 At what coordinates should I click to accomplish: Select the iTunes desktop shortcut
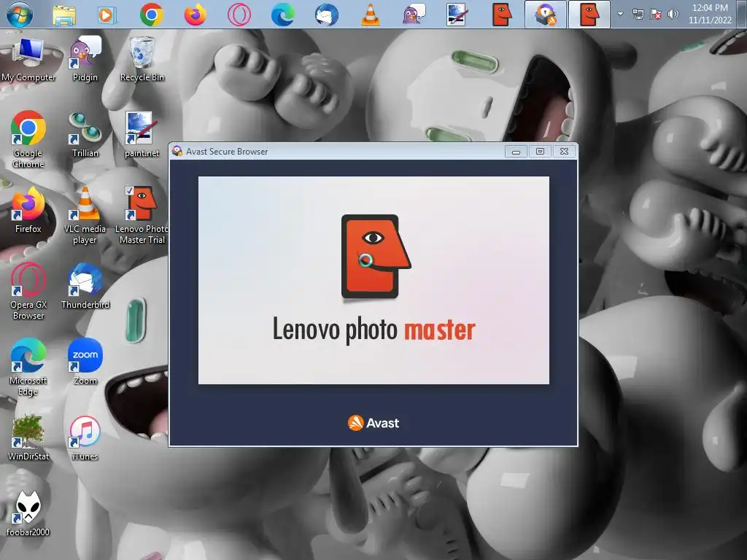85,437
